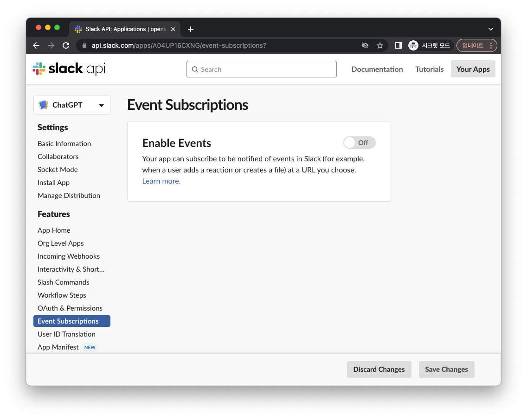The height and width of the screenshot is (420, 527).
Task: Open Workflow Steps page
Action: point(62,295)
